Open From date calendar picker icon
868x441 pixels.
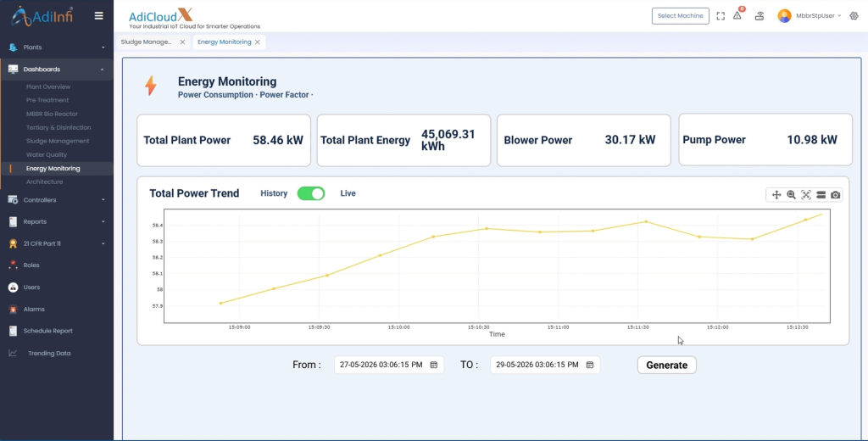[x=434, y=365]
